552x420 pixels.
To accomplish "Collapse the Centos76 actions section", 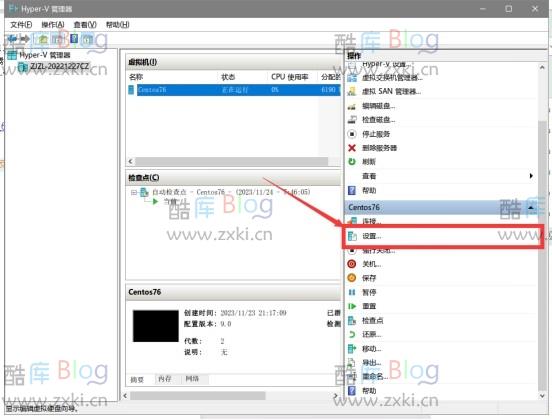I will (x=531, y=207).
